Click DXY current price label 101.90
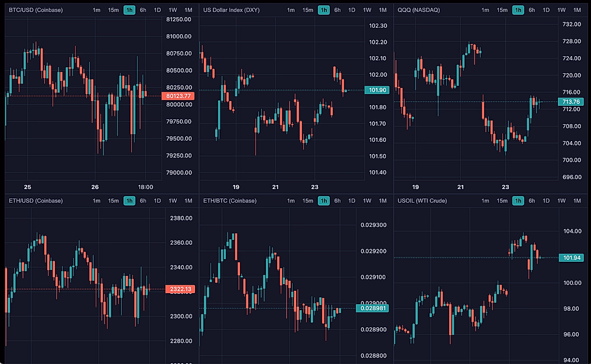 pos(377,90)
